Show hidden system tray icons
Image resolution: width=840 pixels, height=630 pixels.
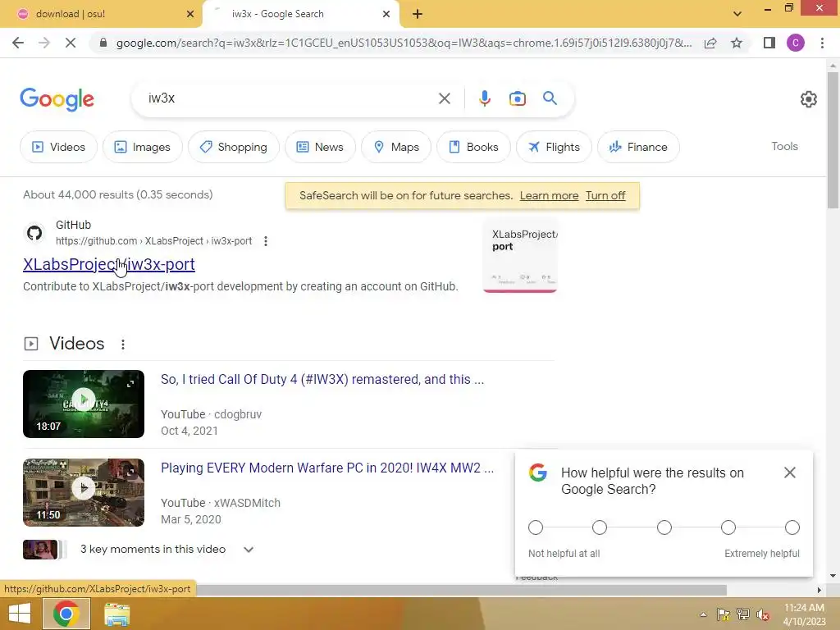[x=703, y=614]
